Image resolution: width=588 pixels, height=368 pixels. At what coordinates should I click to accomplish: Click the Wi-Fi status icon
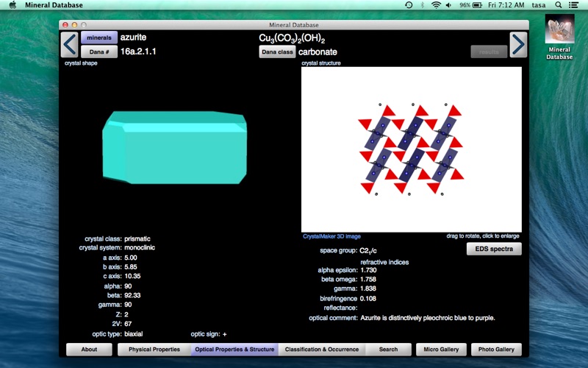(x=436, y=5)
